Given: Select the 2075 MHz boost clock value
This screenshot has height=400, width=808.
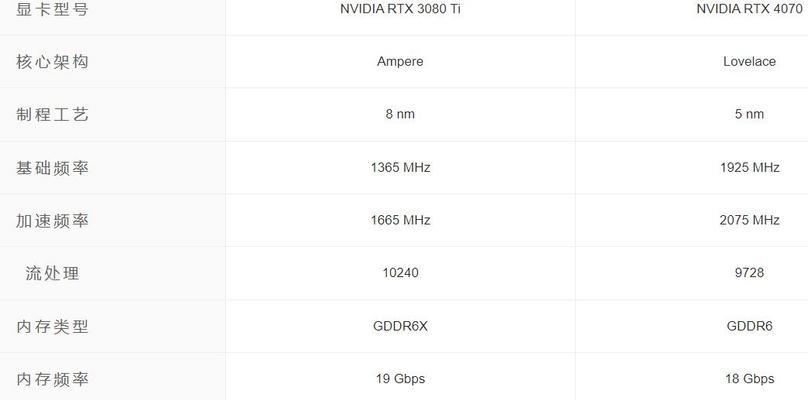Looking at the screenshot, I should pyautogui.click(x=750, y=220).
